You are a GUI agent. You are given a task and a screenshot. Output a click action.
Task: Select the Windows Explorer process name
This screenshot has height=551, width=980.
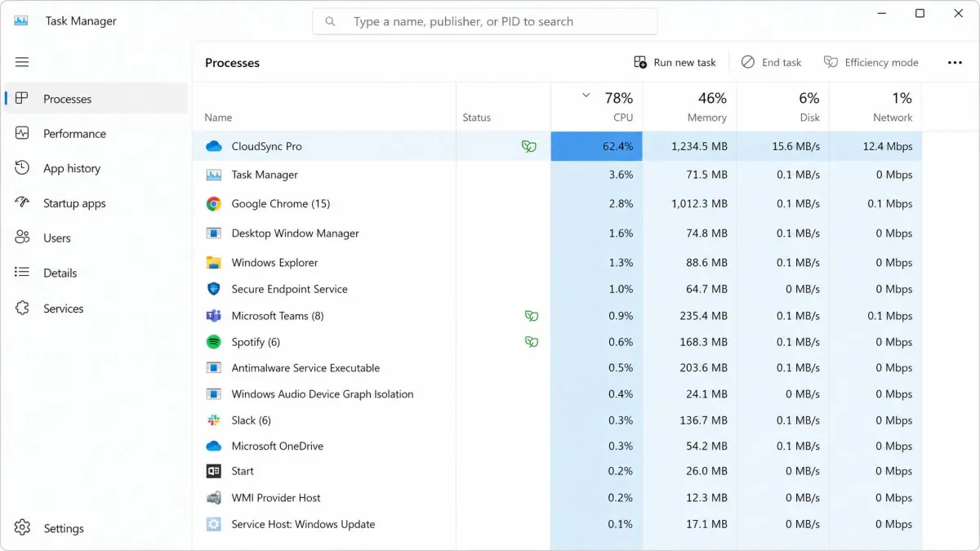click(274, 263)
